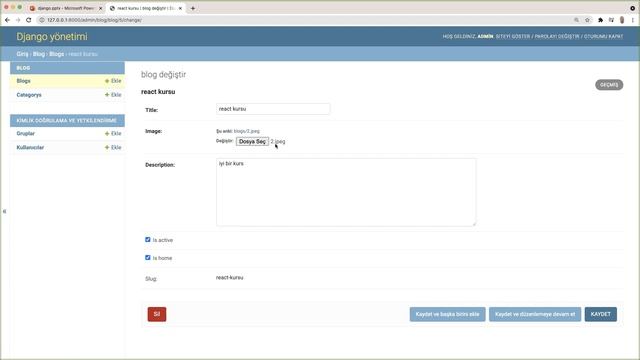Screen dimensions: 640x360
Task: Go to Blog breadcrumb
Action: point(39,54)
